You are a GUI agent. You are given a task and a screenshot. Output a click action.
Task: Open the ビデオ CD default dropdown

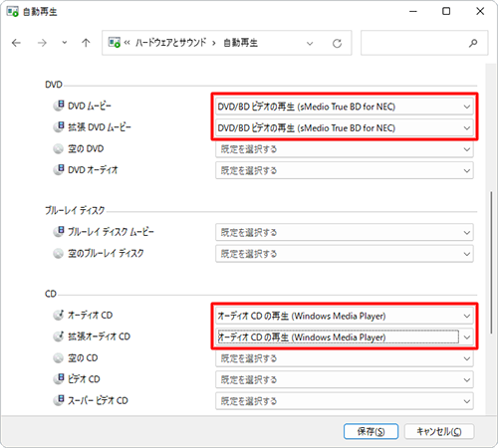tap(345, 379)
